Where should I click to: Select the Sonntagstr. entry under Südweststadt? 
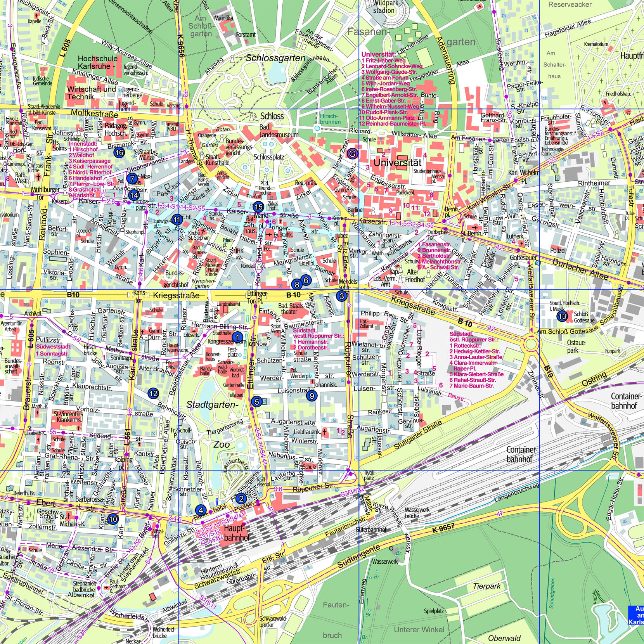coord(54,354)
